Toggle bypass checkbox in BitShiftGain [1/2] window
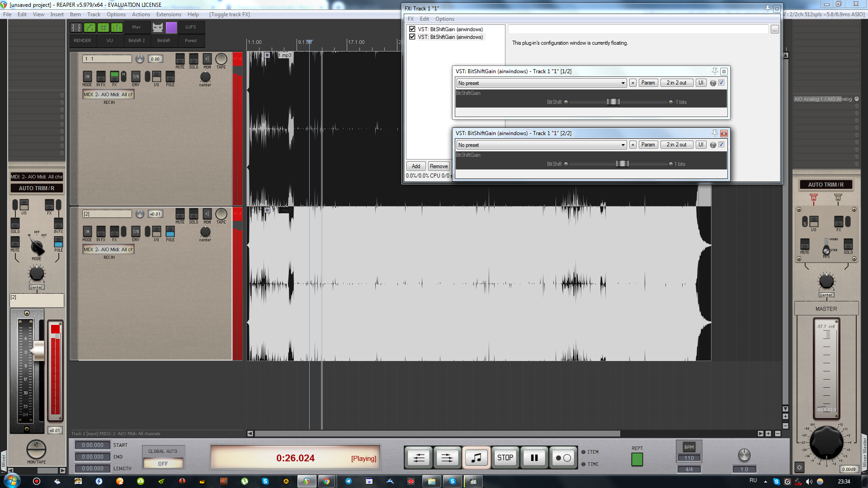Image resolution: width=868 pixels, height=488 pixels. (x=722, y=83)
